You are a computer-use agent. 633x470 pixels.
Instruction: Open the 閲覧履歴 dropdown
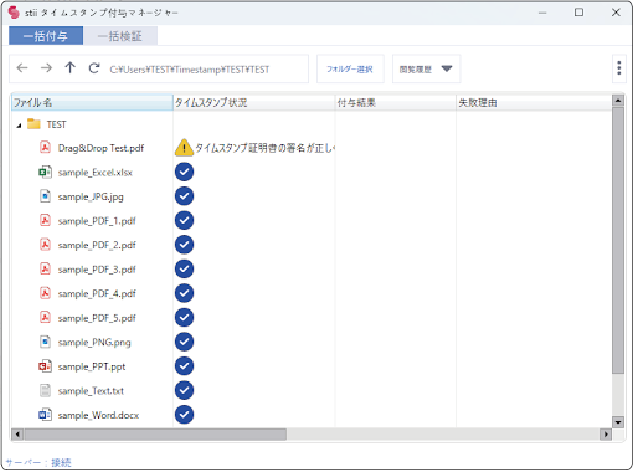427,69
